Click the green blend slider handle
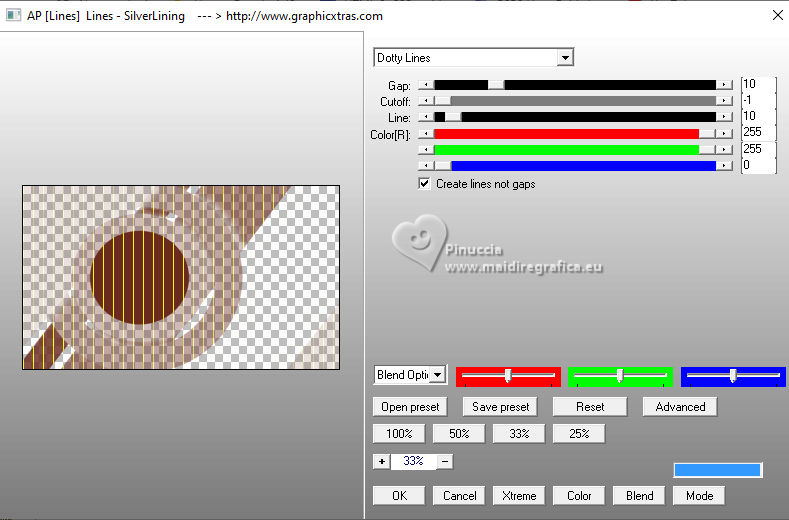This screenshot has height=520, width=789. (620, 376)
